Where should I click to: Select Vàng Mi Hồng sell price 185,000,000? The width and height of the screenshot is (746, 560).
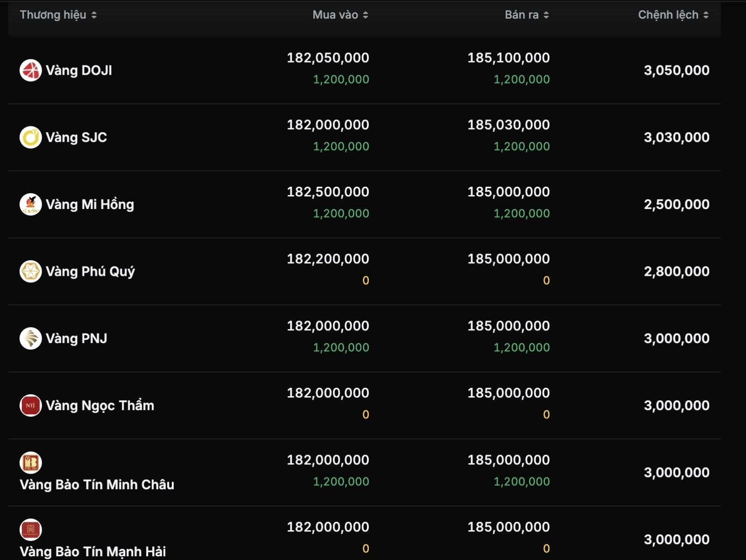508,192
